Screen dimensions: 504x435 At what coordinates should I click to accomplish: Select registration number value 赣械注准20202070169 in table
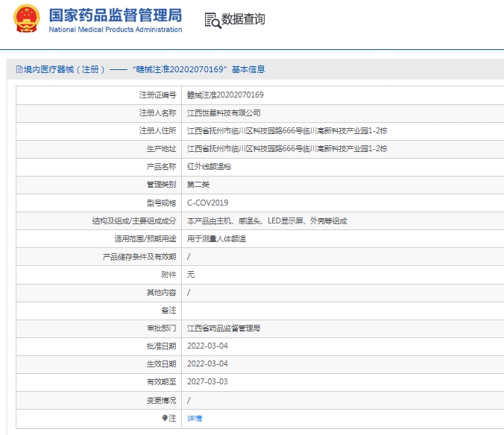(x=225, y=95)
